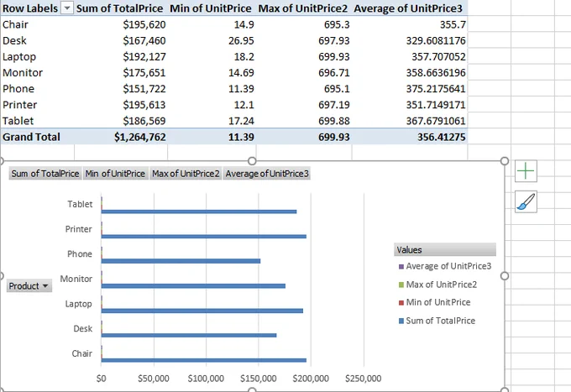571x392 pixels.
Task: Select cell showing $175,651
Action: click(121, 72)
